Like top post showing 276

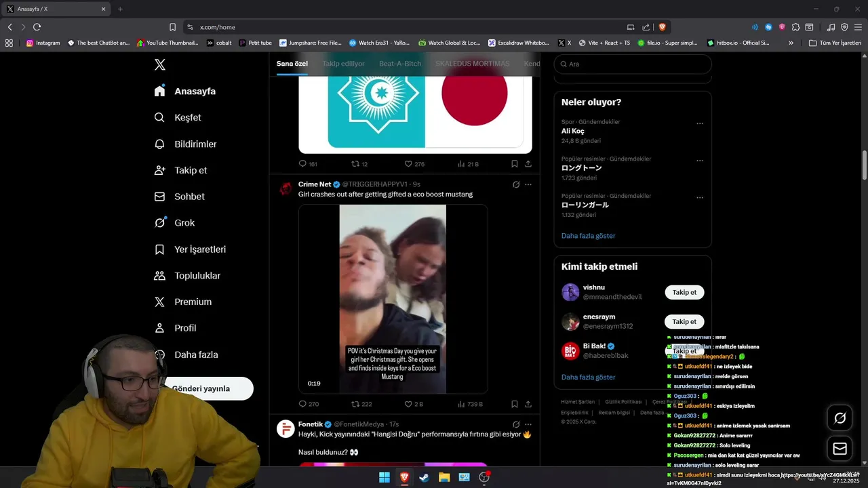click(x=414, y=164)
